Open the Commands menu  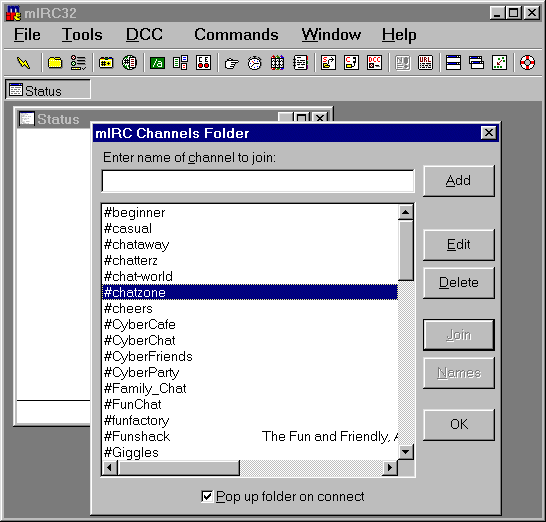(x=236, y=35)
